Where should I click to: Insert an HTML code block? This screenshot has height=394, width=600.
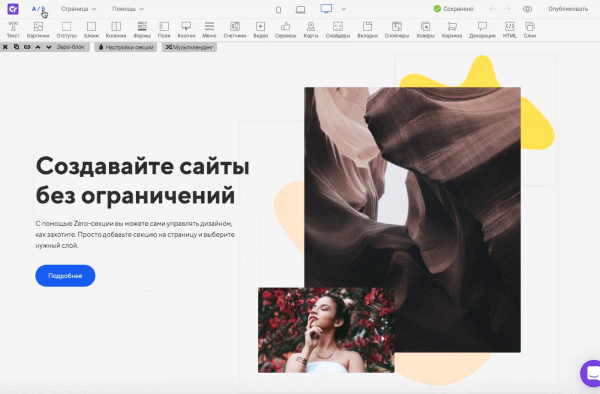click(x=509, y=30)
